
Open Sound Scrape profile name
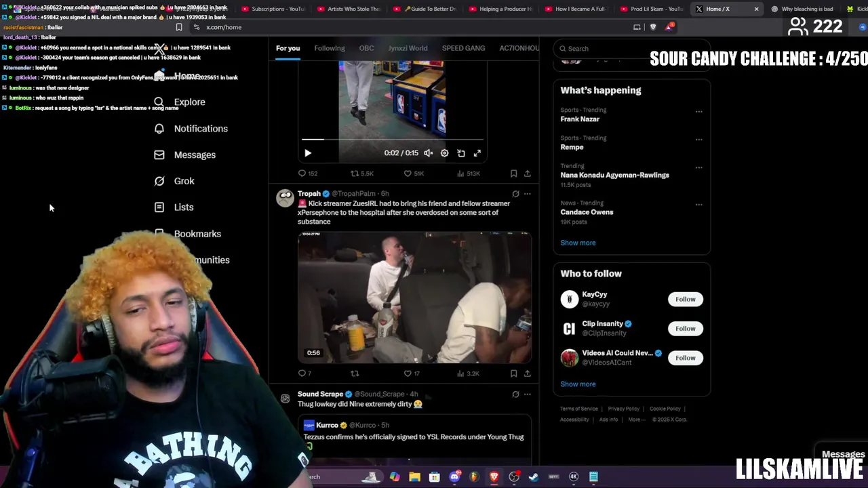pyautogui.click(x=320, y=394)
